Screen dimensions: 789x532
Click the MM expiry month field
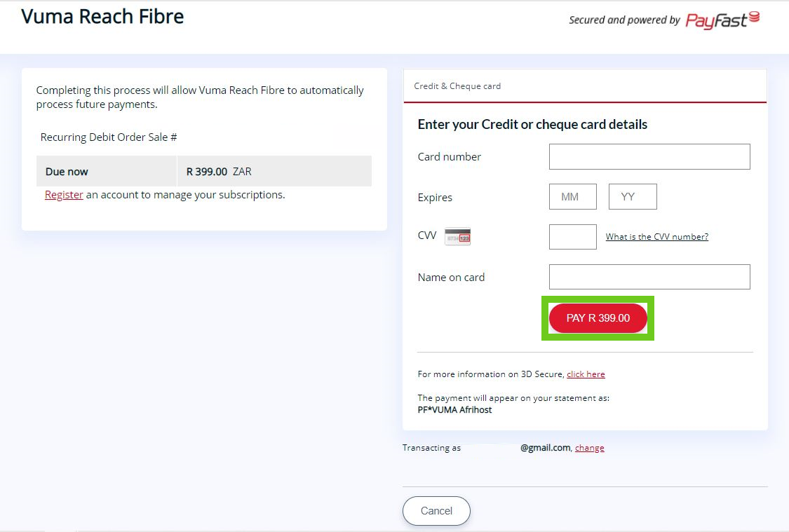(x=572, y=197)
